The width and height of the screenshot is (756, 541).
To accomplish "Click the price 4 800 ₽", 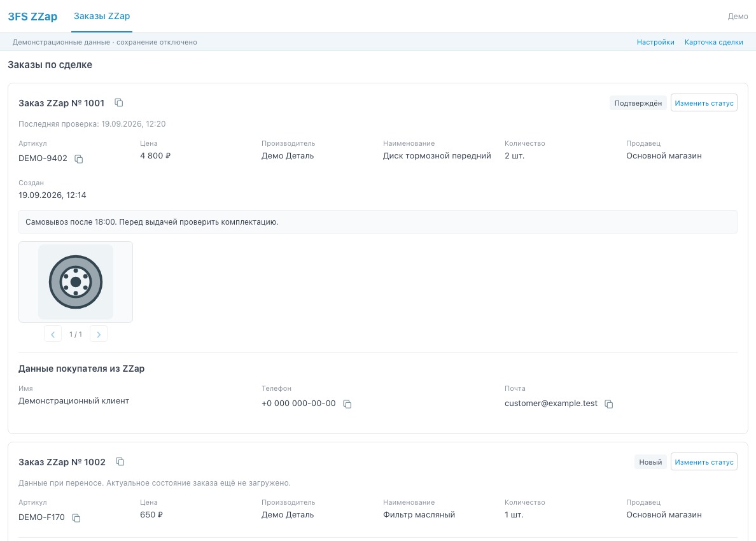I will (155, 156).
